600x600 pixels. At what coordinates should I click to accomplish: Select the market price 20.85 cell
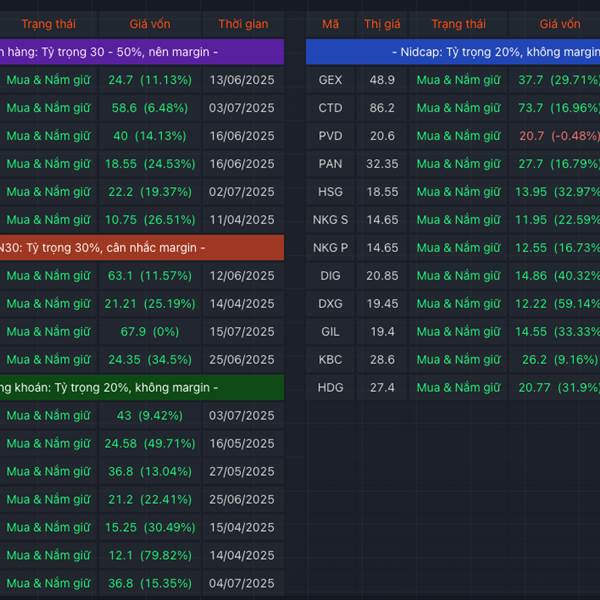[x=382, y=276]
